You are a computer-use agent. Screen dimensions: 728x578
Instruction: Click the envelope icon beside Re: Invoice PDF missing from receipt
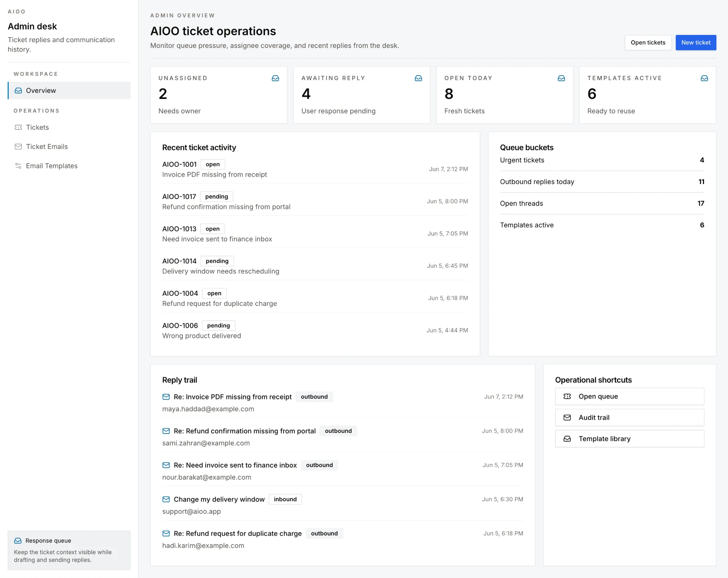[x=166, y=397]
